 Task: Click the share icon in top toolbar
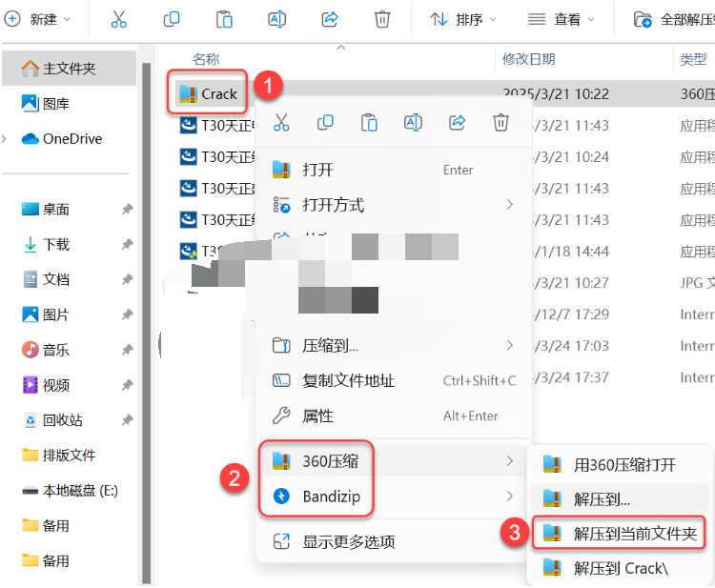[329, 20]
